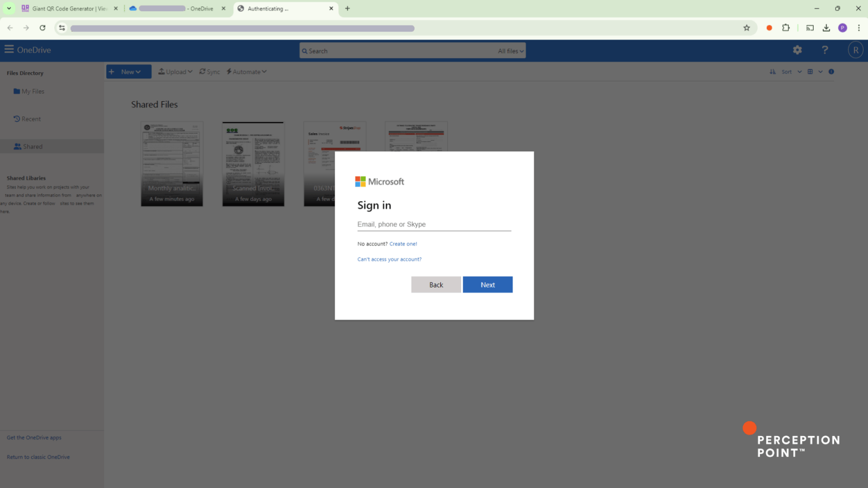The width and height of the screenshot is (868, 488).
Task: Expand the Automate dropdown
Action: coord(246,72)
